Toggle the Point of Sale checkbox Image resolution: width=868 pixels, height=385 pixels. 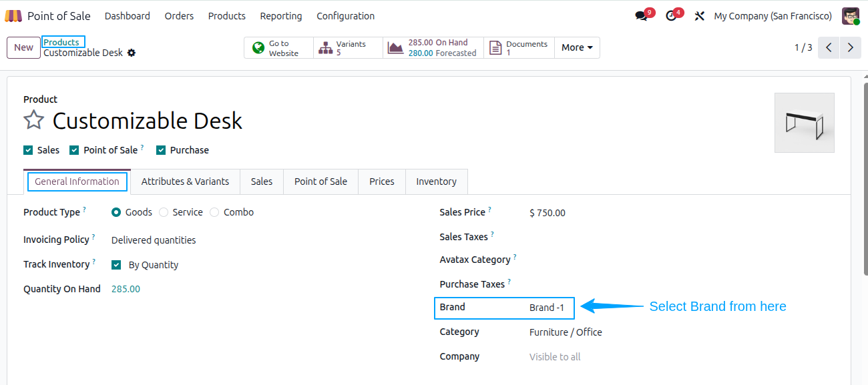coord(75,150)
